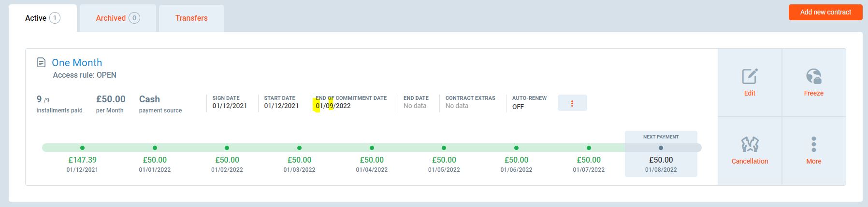Open the One Month contract link
868x207 pixels.
pos(77,63)
